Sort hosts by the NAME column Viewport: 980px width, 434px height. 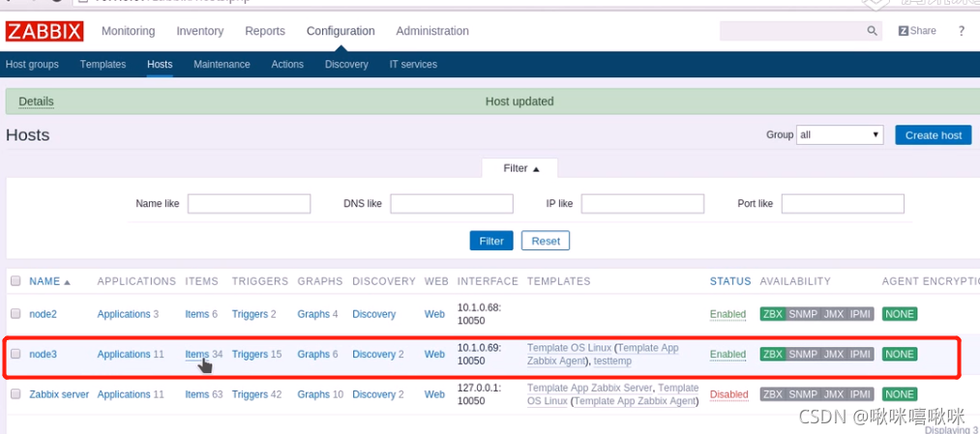coord(49,281)
